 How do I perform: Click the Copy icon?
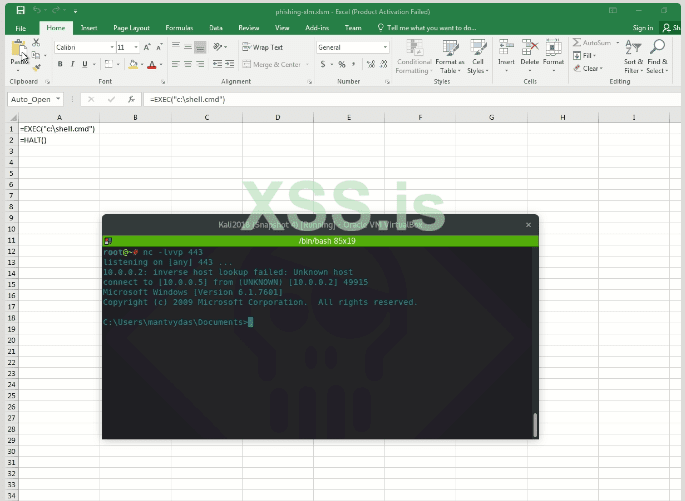36,55
